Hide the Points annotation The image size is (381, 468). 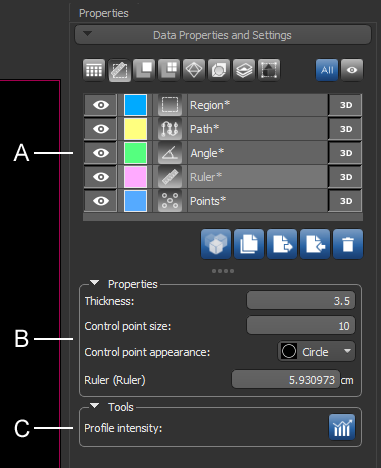101,201
